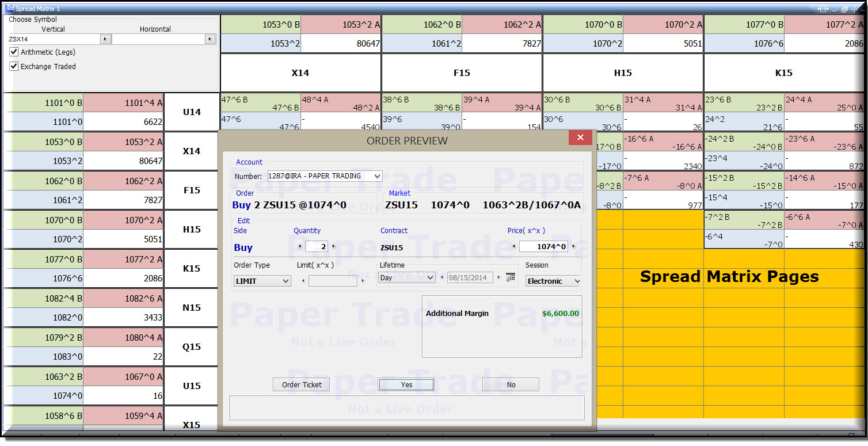Screen dimensions: 868x446
Task: Cancel the order with the No button
Action: pyautogui.click(x=511, y=384)
